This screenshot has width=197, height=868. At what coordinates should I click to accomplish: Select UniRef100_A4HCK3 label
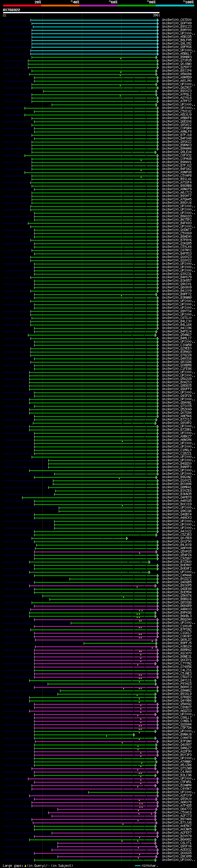(x=176, y=518)
